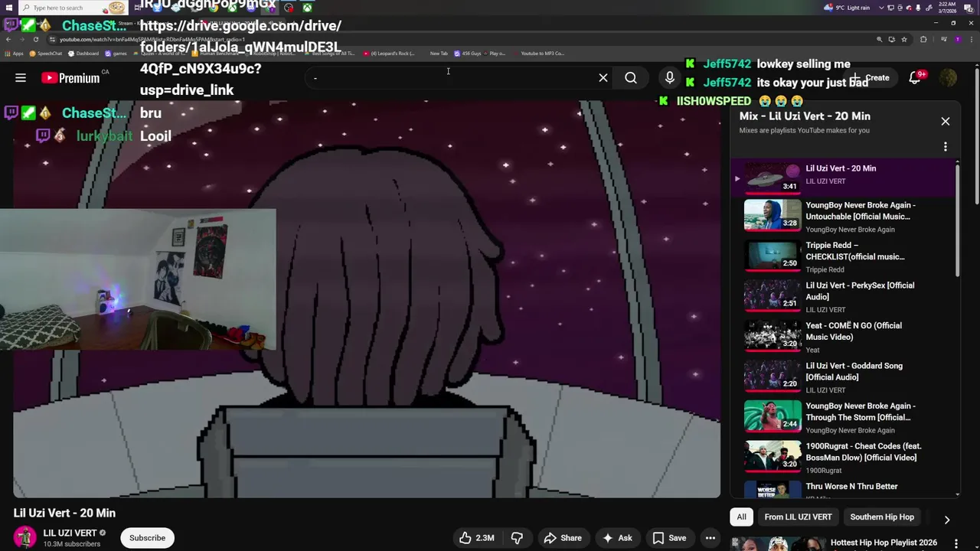
Task: Select the All filter chip
Action: click(x=741, y=517)
